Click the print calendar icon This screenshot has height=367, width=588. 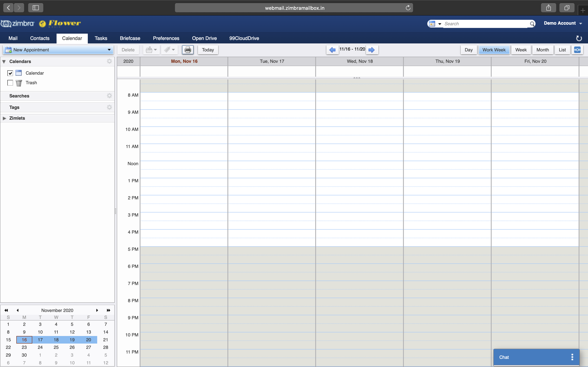point(188,50)
